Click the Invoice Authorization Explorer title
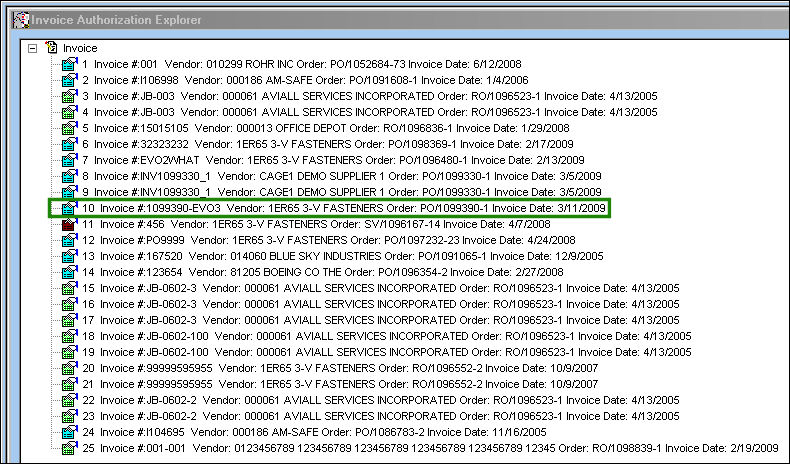 point(116,20)
